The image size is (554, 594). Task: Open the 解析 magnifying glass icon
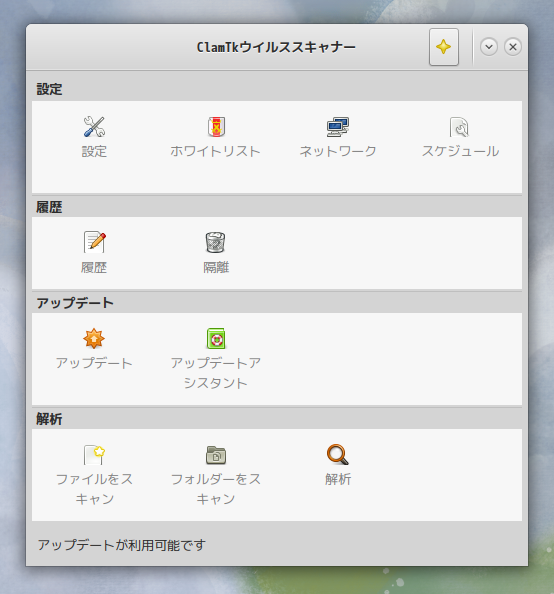(338, 455)
